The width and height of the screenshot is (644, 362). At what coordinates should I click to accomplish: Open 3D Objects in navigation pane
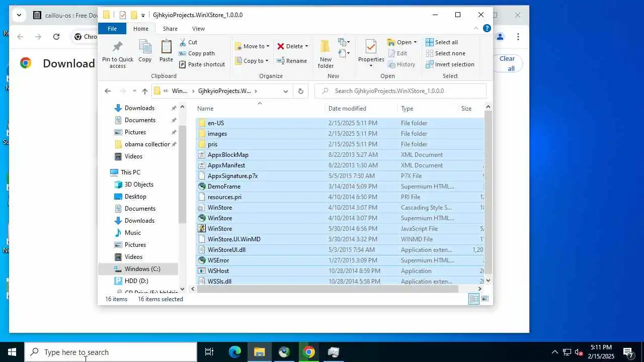[x=139, y=185]
